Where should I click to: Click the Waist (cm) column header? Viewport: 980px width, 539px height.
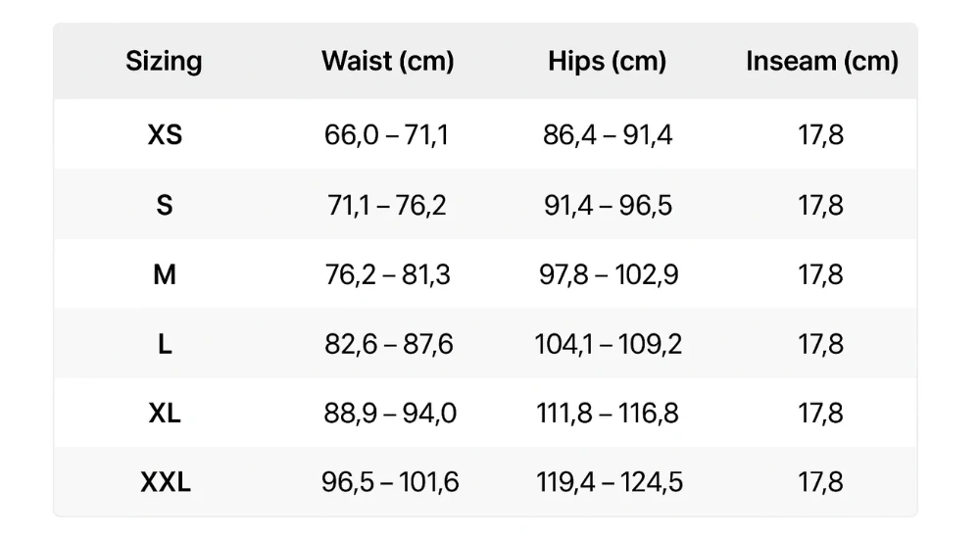(387, 62)
